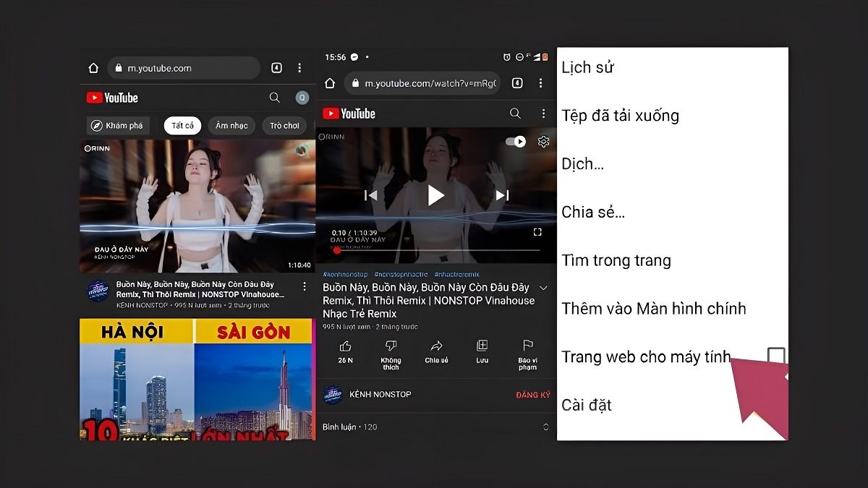
Task: Expand the video description chevron
Action: 544,288
